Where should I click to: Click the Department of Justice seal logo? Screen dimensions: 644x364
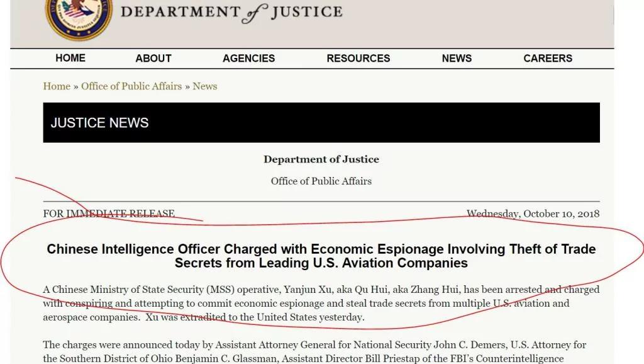coord(79,17)
